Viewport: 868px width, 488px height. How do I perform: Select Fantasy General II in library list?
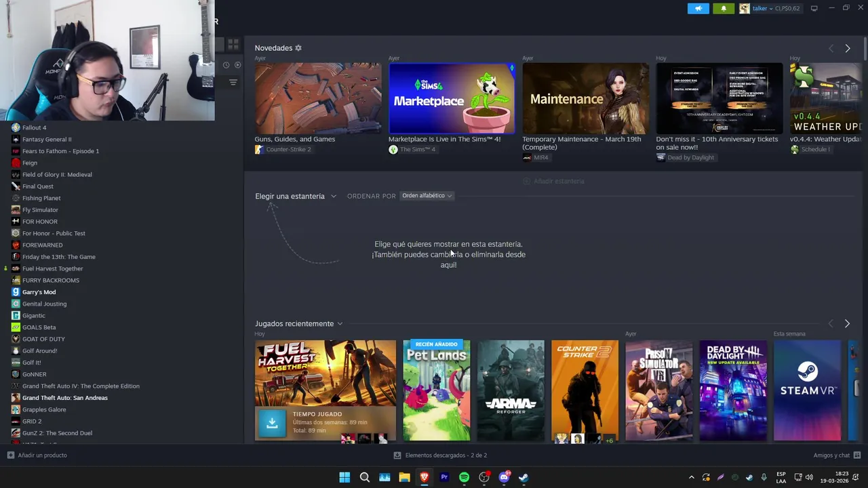tap(47, 140)
